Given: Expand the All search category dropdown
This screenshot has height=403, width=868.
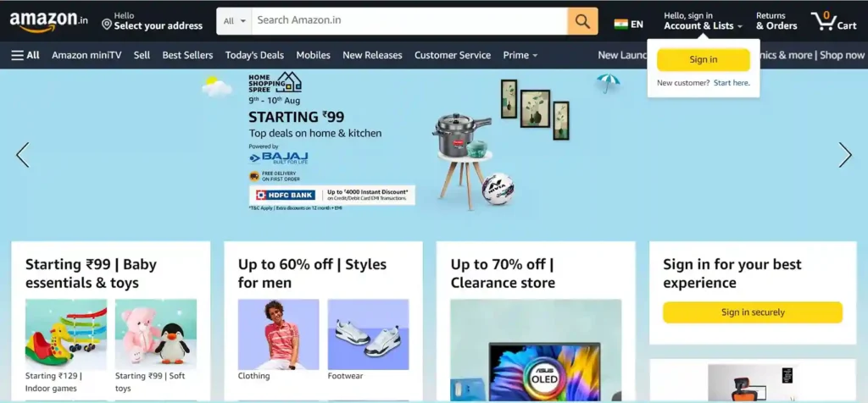Looking at the screenshot, I should (234, 21).
